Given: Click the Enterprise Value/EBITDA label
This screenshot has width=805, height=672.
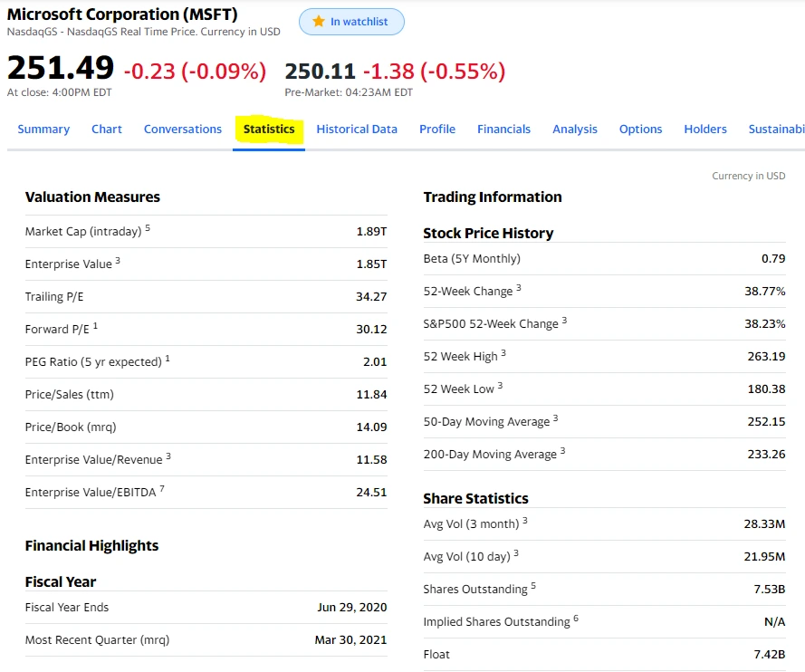Looking at the screenshot, I should [91, 493].
